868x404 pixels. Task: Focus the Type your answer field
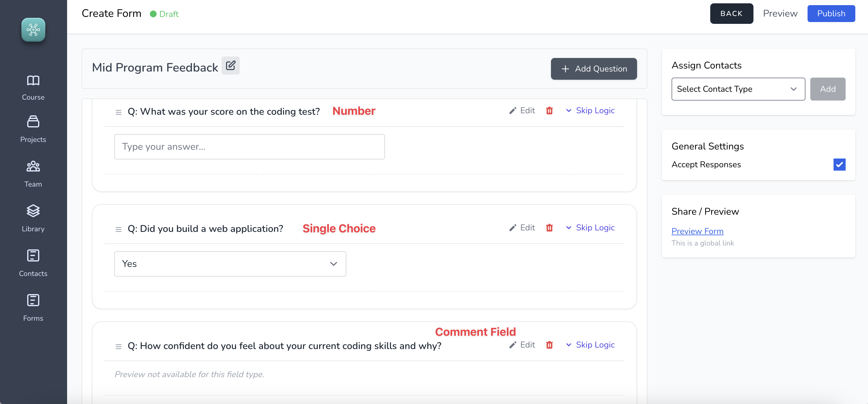click(x=249, y=146)
